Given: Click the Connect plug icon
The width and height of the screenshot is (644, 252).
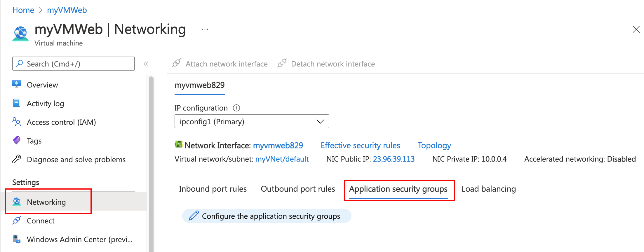Looking at the screenshot, I should click(x=17, y=220).
